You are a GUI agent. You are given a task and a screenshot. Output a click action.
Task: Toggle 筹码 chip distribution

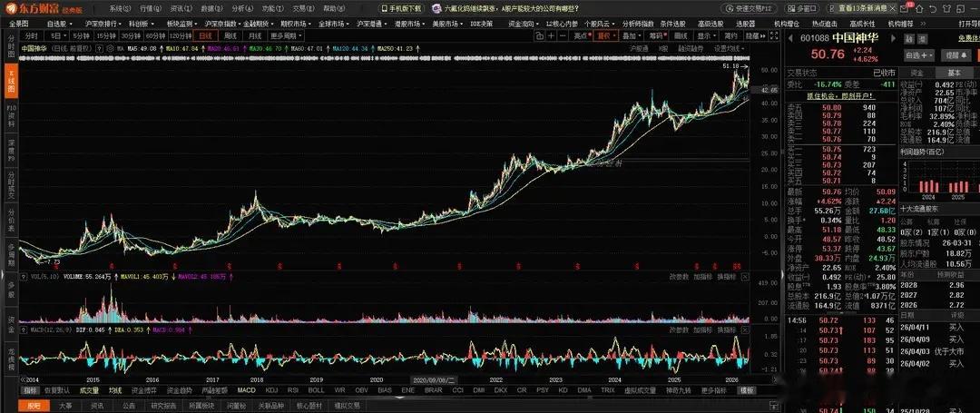(657, 36)
